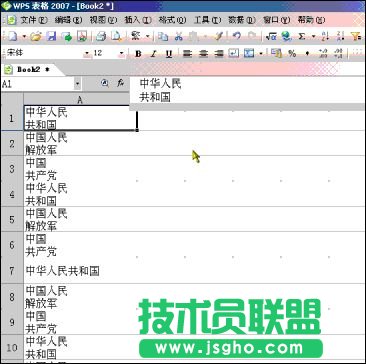The width and height of the screenshot is (366, 364).
Task: Click the Save floppy disk icon
Action: click(51, 36)
